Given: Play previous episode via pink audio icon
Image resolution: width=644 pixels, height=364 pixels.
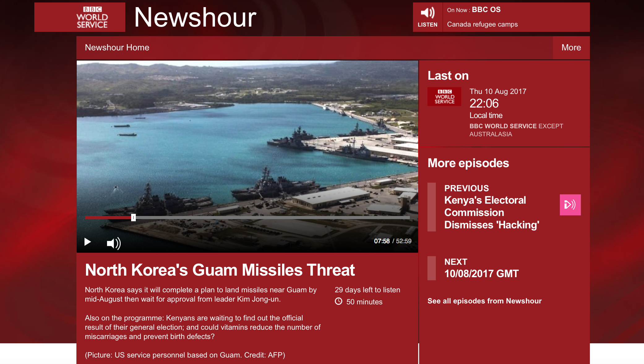Looking at the screenshot, I should [570, 205].
